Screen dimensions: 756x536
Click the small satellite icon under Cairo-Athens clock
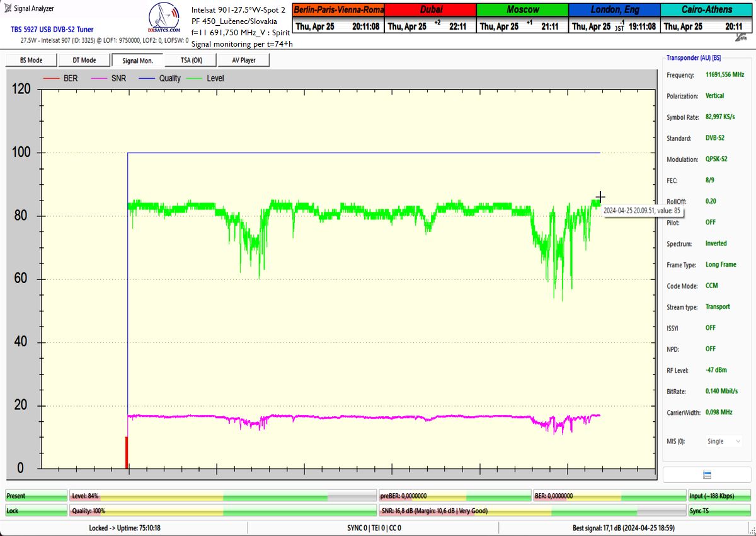coord(742,38)
